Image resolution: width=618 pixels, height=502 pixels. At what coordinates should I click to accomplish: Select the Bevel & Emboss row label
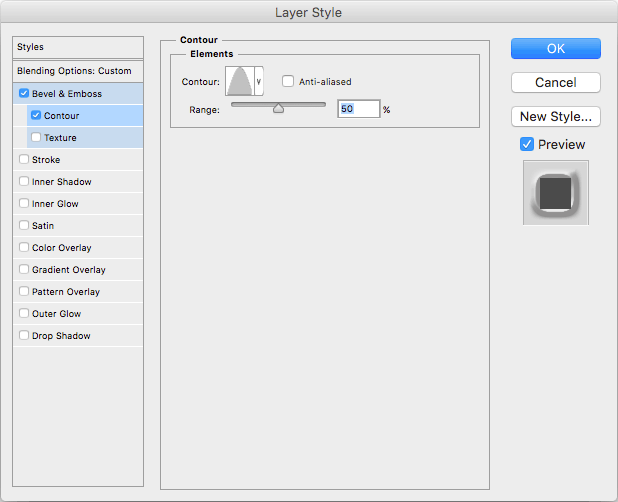67,94
